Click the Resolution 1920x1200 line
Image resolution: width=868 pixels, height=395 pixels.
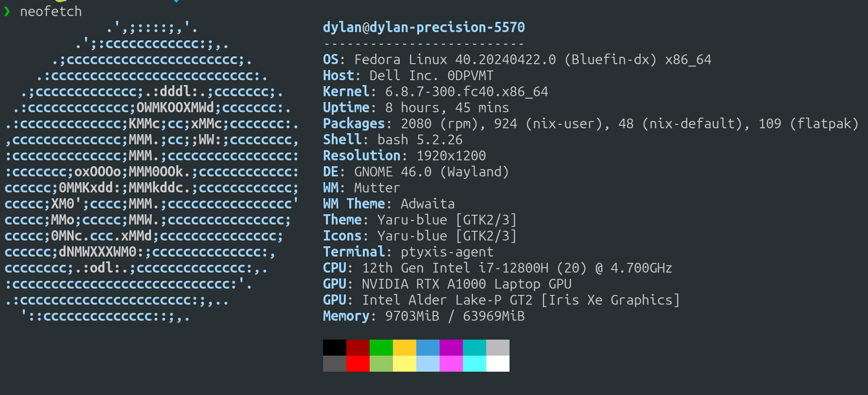click(x=404, y=155)
